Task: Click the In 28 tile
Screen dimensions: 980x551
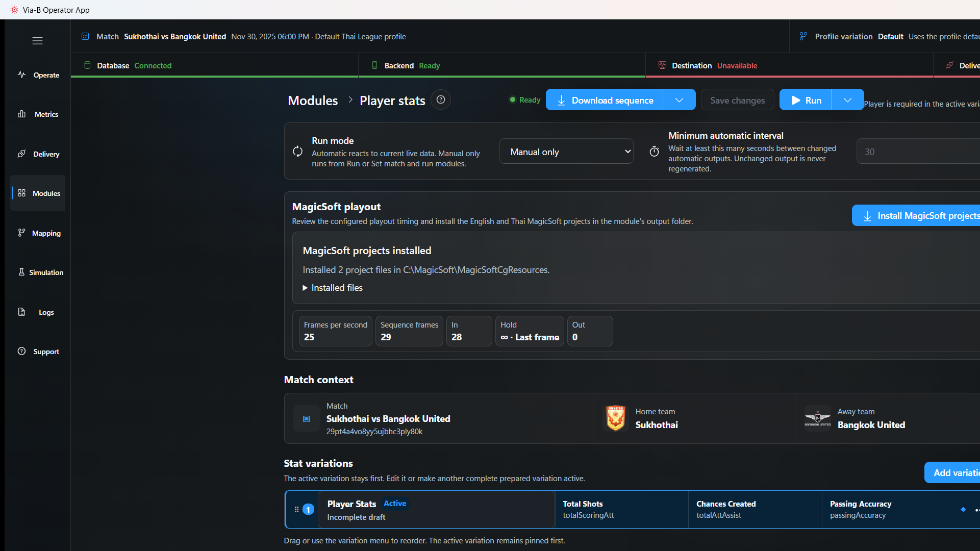Action: point(469,331)
